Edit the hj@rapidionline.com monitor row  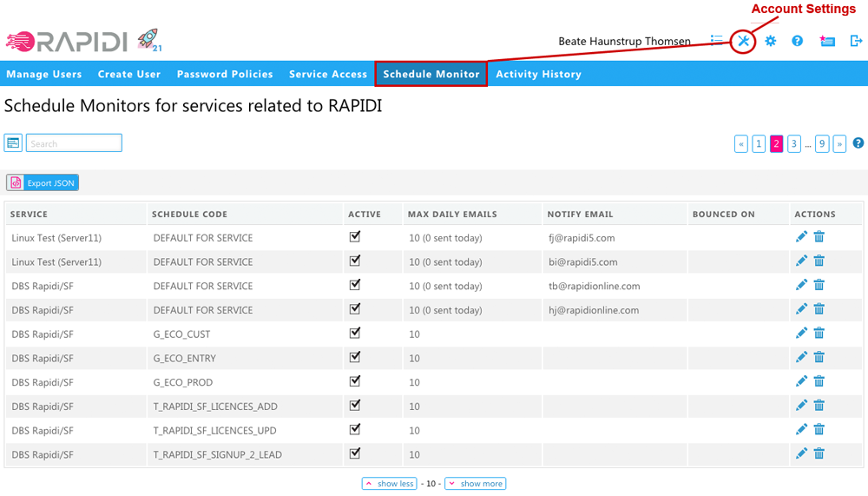click(x=801, y=309)
